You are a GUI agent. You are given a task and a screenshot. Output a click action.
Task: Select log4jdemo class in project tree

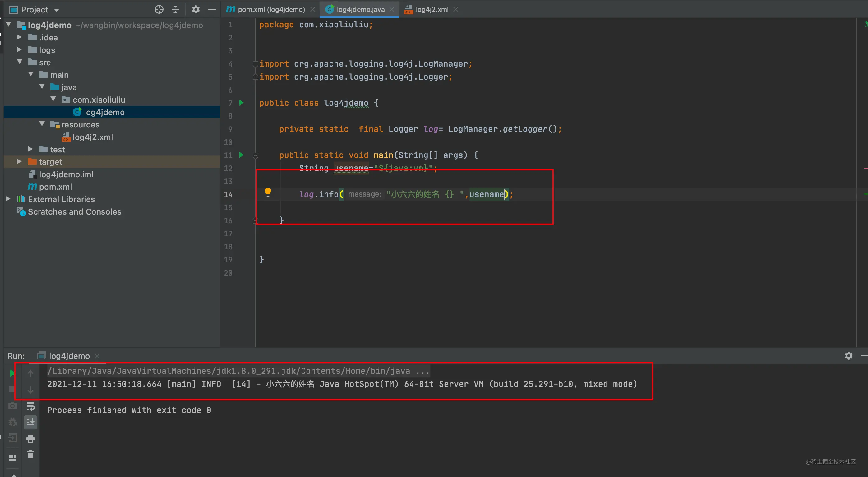104,112
